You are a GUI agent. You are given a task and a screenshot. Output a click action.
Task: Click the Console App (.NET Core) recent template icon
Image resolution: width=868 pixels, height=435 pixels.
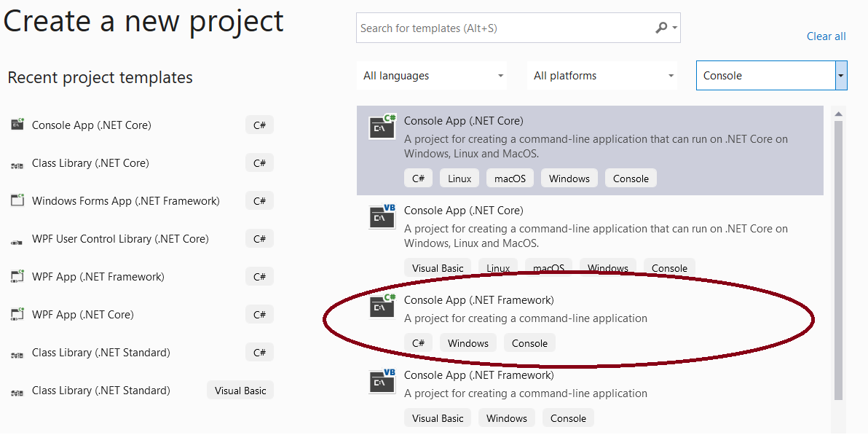tap(17, 124)
